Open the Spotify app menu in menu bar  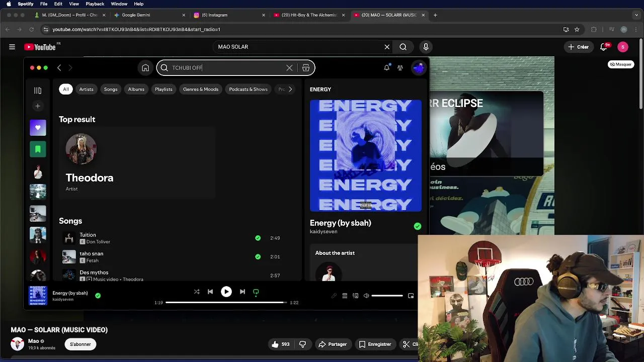pos(26,4)
